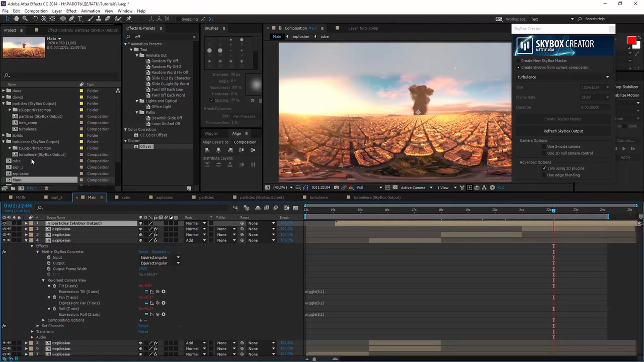Open composition mini-flowchart in timeline
Screen dimensions: 644x362
[x=235, y=208]
